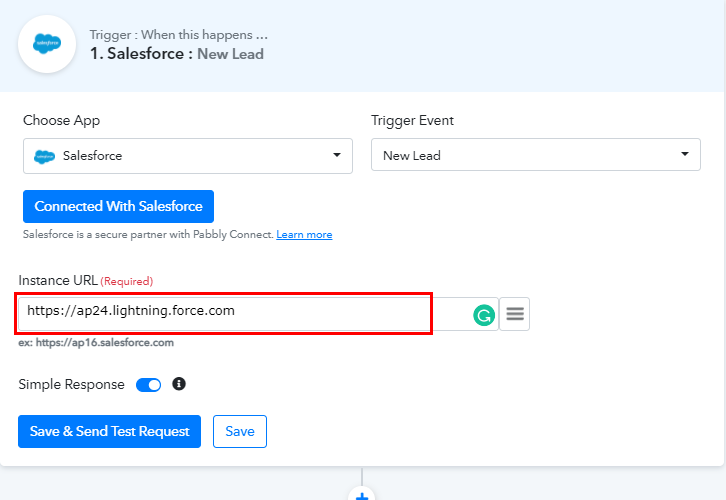Viewport: 726px width, 500px height.
Task: Toggle the Simple Response switch
Action: tap(148, 385)
